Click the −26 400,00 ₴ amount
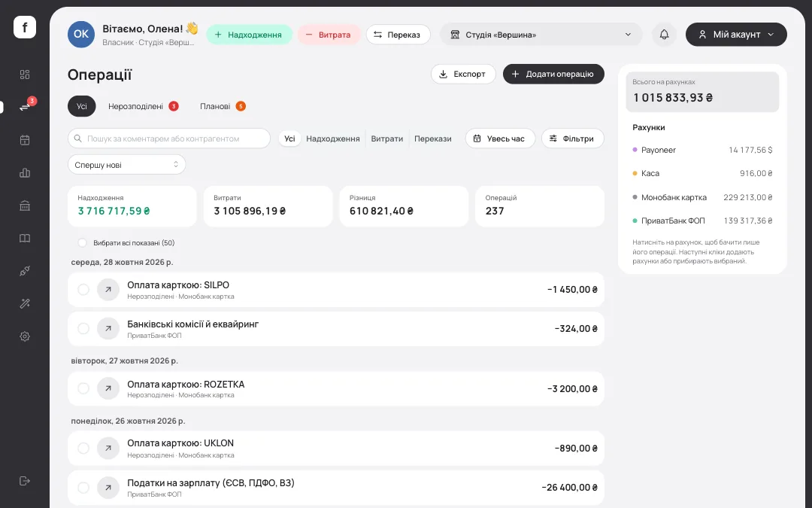Image resolution: width=812 pixels, height=508 pixels. point(569,488)
